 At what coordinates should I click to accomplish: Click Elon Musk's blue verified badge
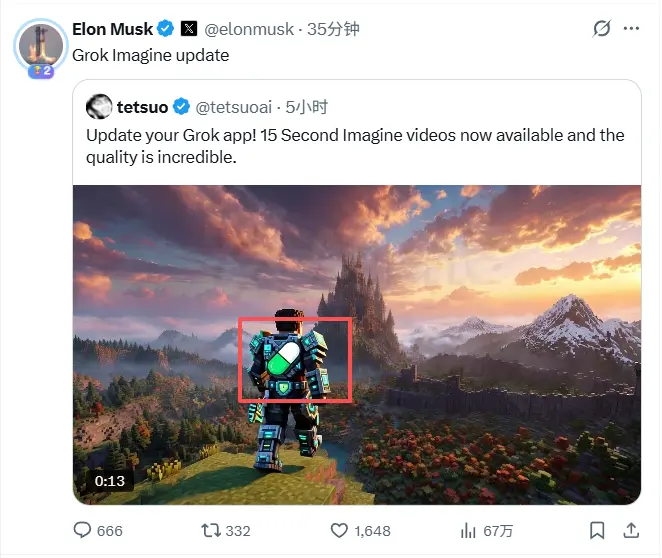(x=166, y=29)
